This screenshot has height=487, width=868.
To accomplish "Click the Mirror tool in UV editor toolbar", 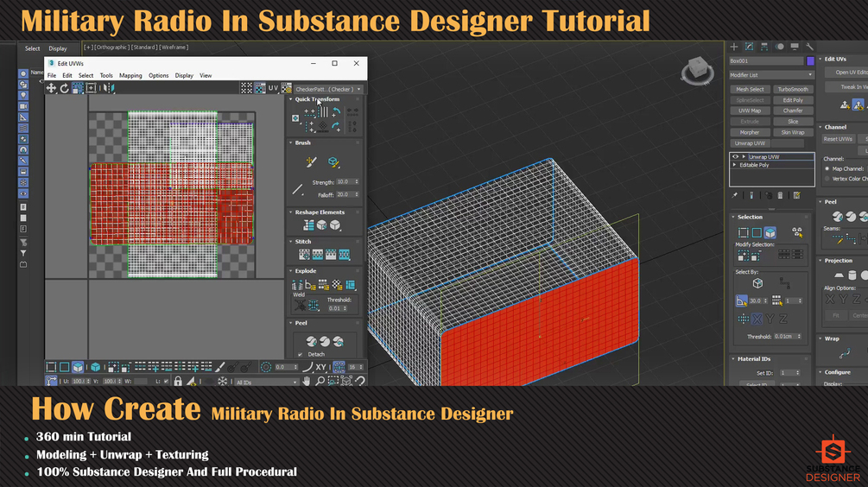I will 109,88.
